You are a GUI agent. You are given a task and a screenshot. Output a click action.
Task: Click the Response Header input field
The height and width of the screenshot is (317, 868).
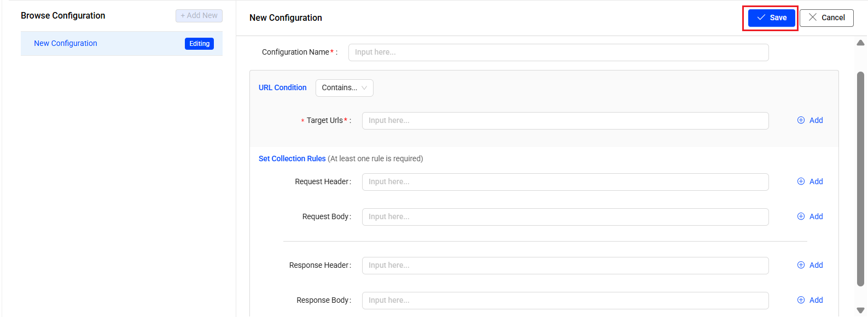[565, 266]
